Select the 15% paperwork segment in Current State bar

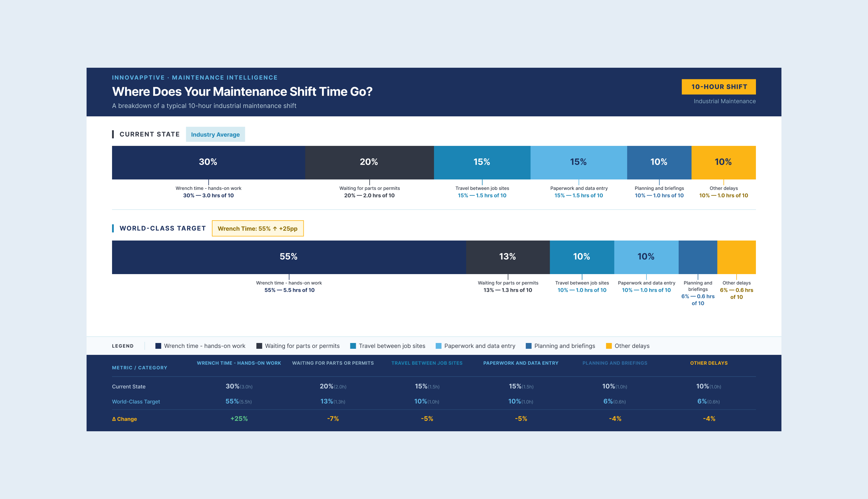(x=579, y=162)
